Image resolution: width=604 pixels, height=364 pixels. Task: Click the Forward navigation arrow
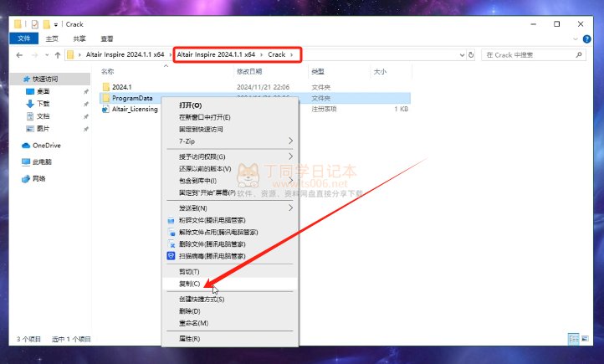tap(34, 55)
